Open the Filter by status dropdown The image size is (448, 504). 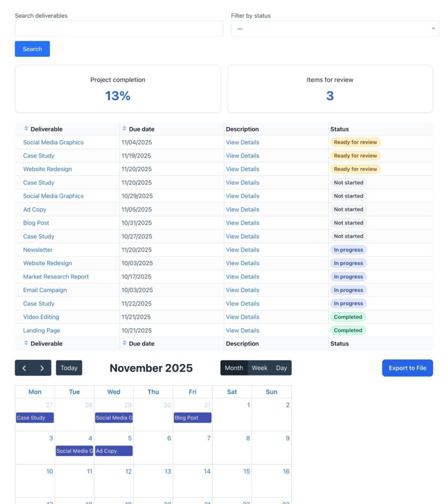tap(335, 28)
